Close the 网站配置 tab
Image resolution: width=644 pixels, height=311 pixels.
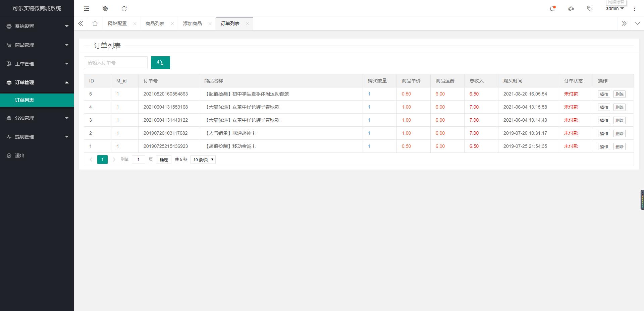click(135, 23)
